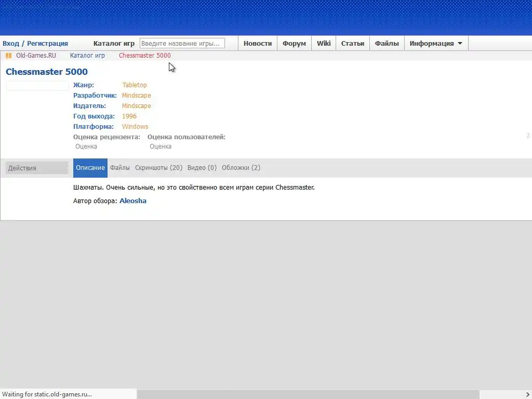Image resolution: width=532 pixels, height=399 pixels.
Task: Open the Aleosha author profile link
Action: (133, 201)
